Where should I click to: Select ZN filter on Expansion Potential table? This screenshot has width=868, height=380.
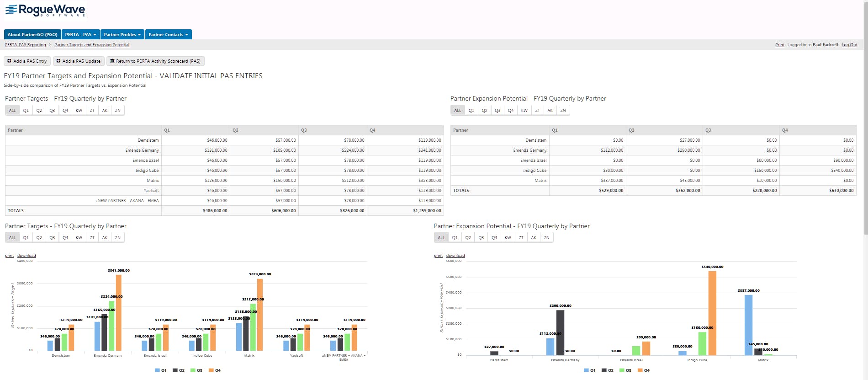click(x=563, y=110)
